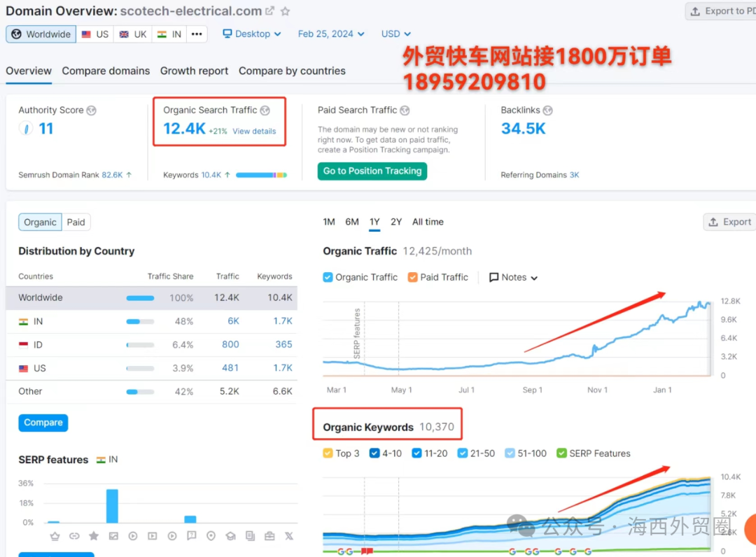Switch distribution to Organic
756x557 pixels.
point(40,222)
